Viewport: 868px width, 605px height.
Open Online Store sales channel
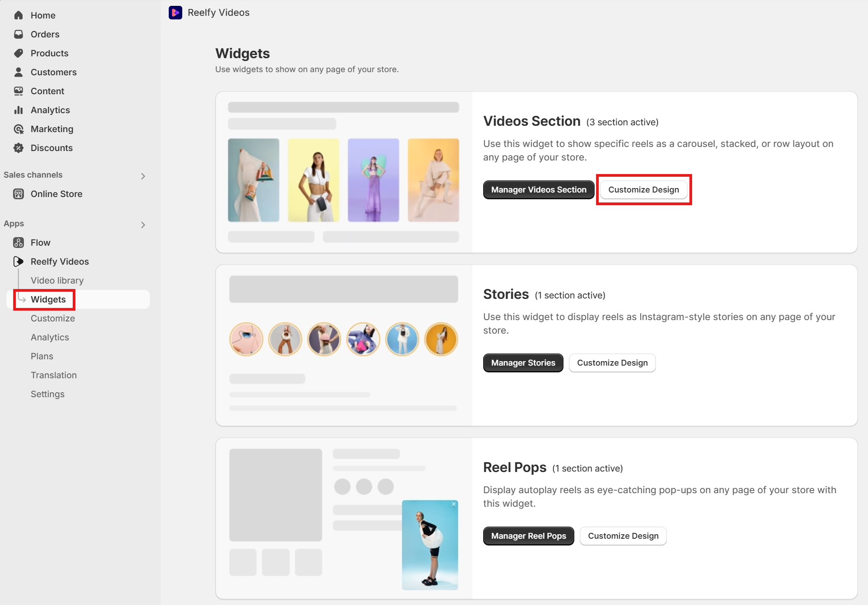tap(56, 194)
